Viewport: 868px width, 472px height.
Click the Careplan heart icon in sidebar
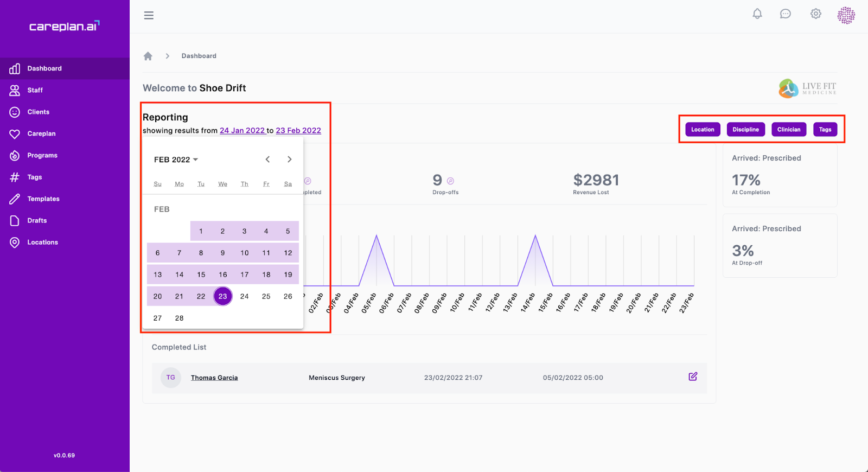tap(15, 133)
